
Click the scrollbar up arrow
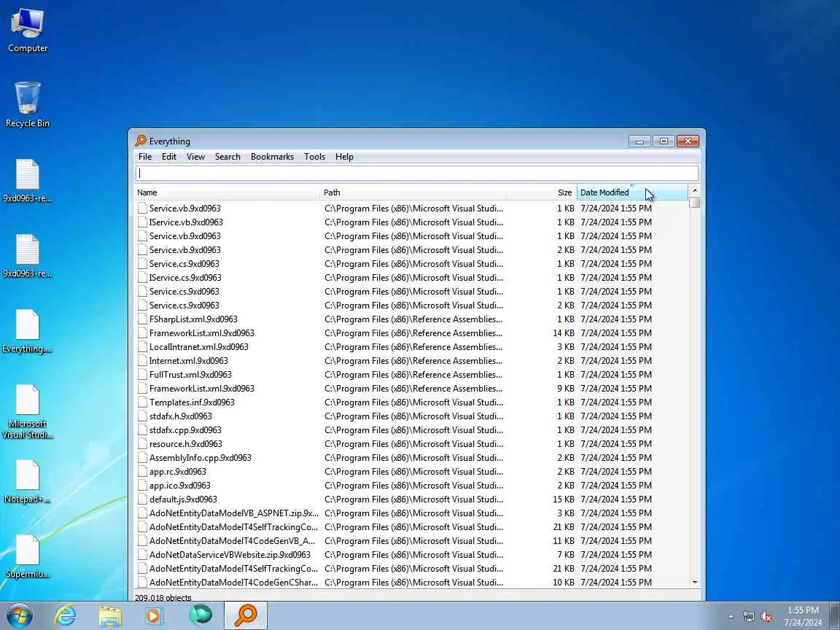[x=695, y=190]
